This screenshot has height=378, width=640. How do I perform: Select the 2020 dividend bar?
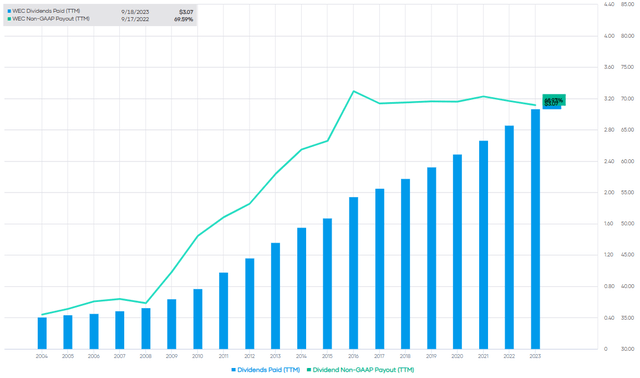[x=457, y=251]
